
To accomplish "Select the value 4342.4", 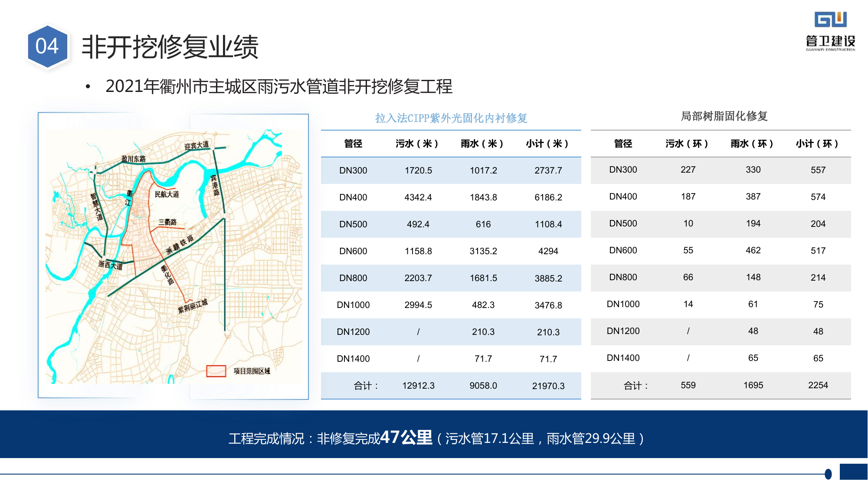I will [418, 197].
